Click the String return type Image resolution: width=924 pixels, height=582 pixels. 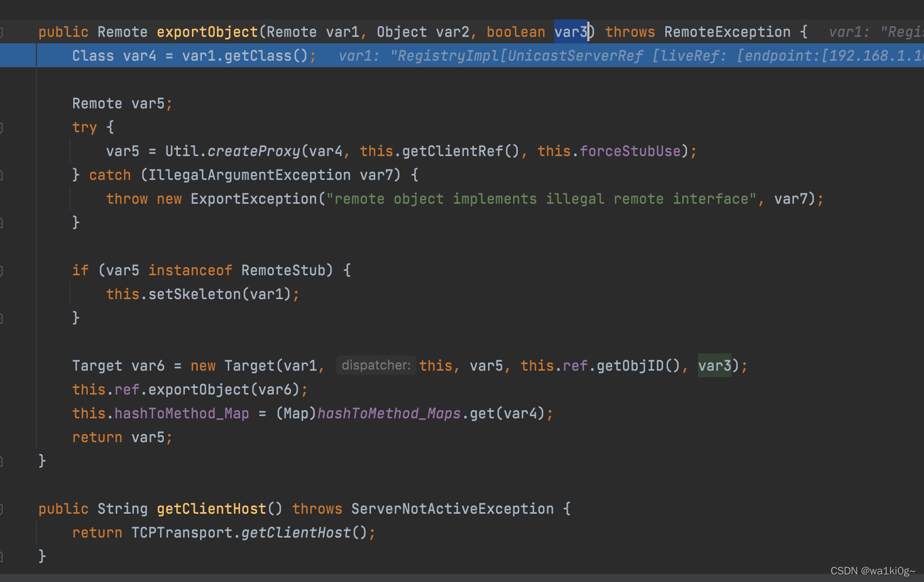(123, 509)
